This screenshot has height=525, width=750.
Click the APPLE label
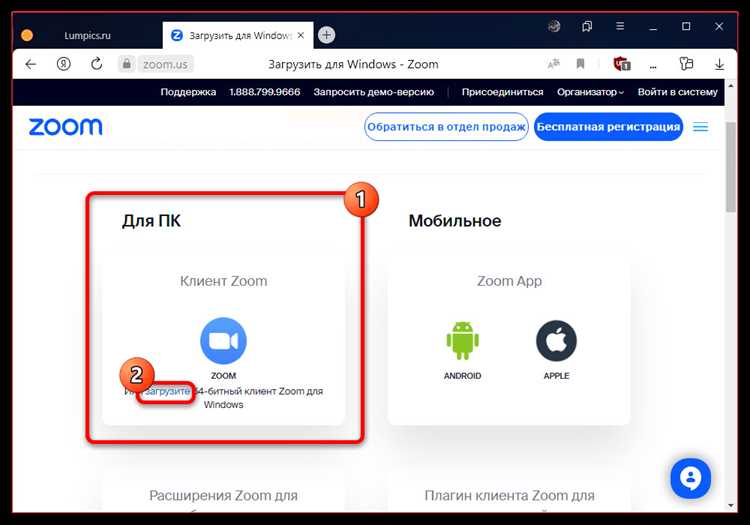point(556,376)
